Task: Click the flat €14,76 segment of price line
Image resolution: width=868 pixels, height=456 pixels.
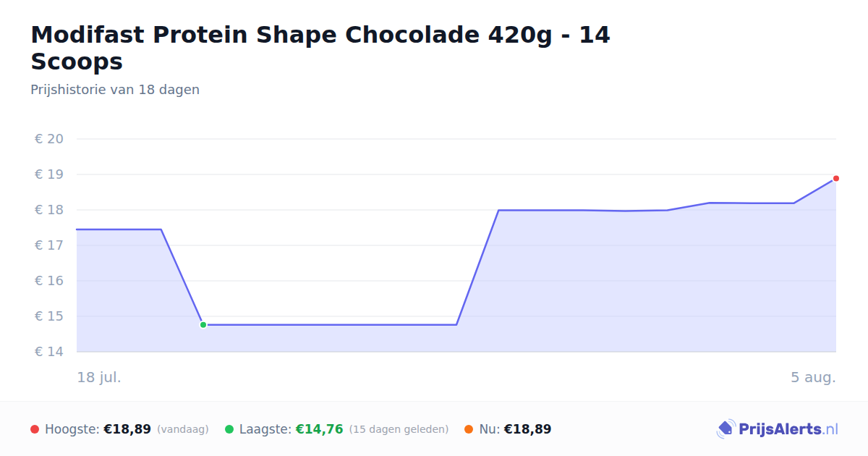Action: point(330,325)
